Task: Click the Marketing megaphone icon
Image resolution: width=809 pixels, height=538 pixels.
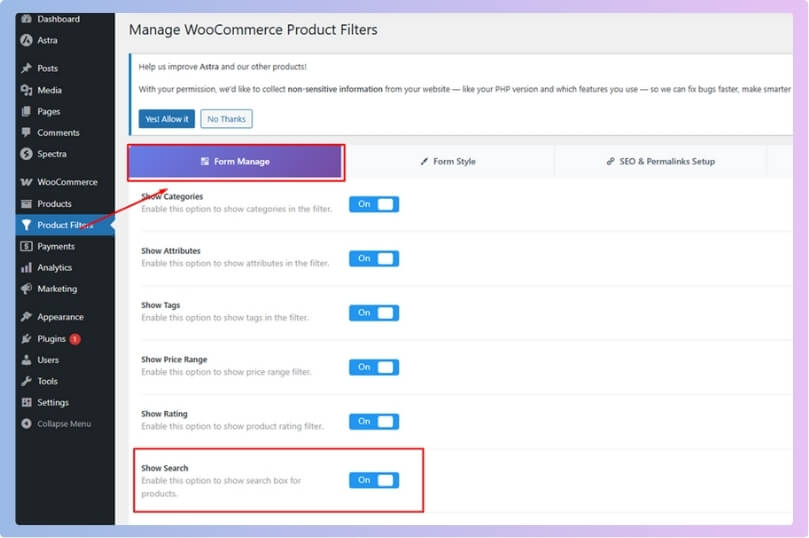Action: [26, 289]
